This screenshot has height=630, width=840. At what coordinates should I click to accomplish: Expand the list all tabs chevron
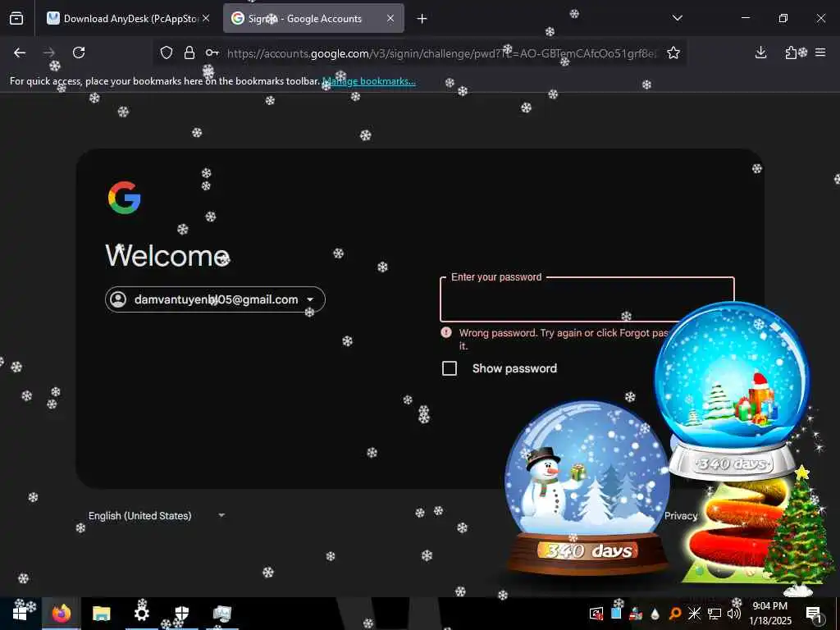[x=677, y=18]
